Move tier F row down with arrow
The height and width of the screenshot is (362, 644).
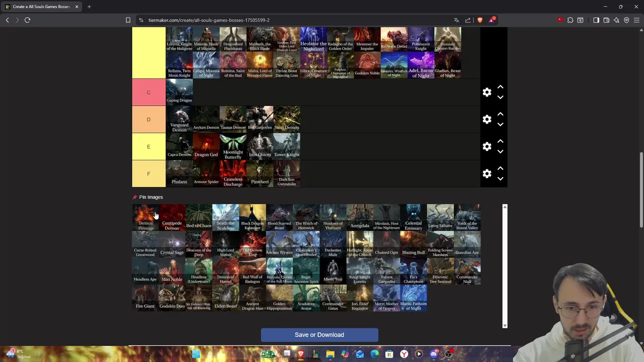(500, 179)
